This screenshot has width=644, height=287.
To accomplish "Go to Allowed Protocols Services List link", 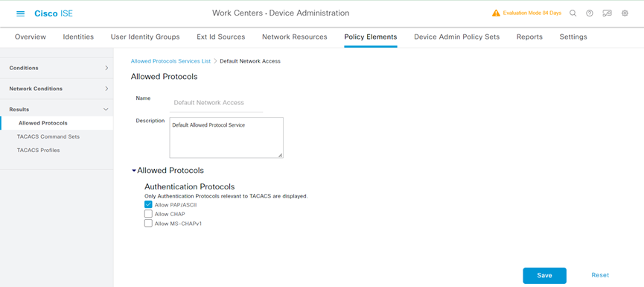I will (170, 61).
